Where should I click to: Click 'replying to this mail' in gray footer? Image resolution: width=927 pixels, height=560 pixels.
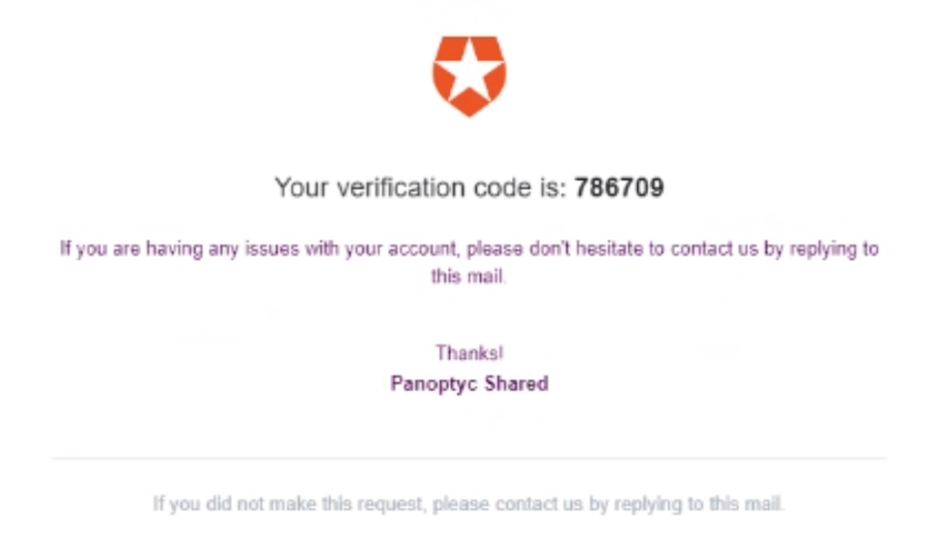click(x=698, y=504)
